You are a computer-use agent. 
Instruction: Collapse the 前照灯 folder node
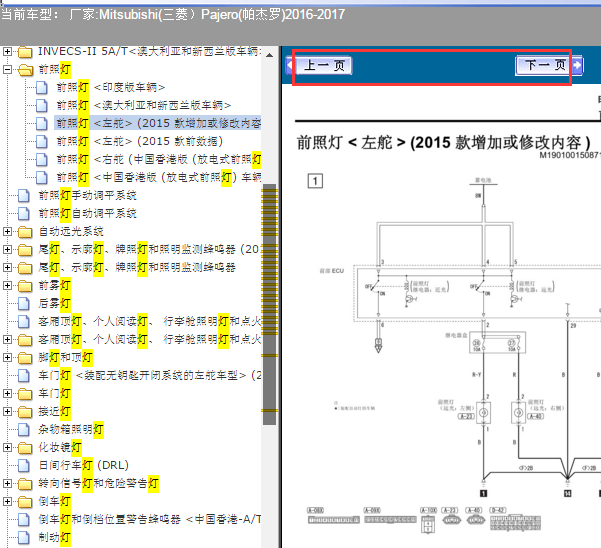[7, 69]
